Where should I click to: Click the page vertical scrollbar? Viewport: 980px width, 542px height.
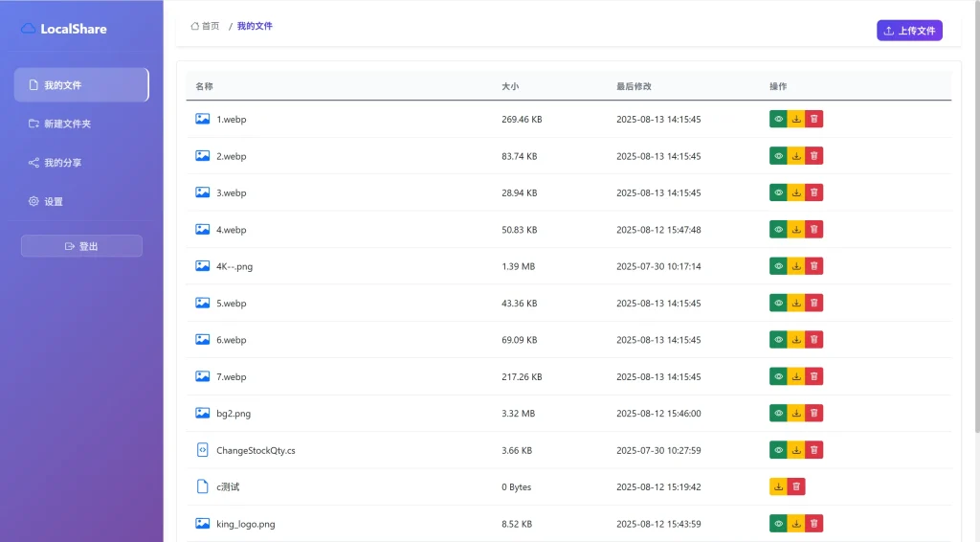pos(977,215)
